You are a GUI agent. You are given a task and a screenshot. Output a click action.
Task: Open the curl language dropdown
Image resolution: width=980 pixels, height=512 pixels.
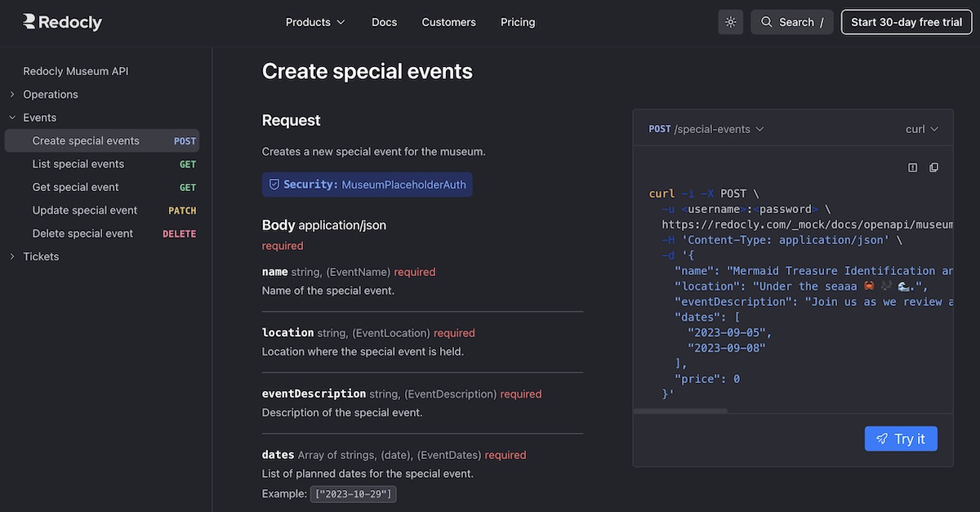pyautogui.click(x=922, y=129)
